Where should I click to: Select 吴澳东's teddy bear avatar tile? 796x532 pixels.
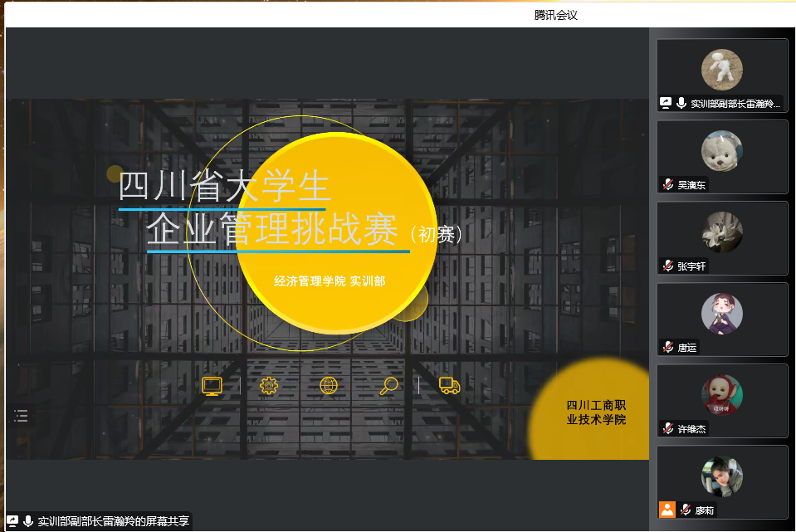[x=721, y=151]
